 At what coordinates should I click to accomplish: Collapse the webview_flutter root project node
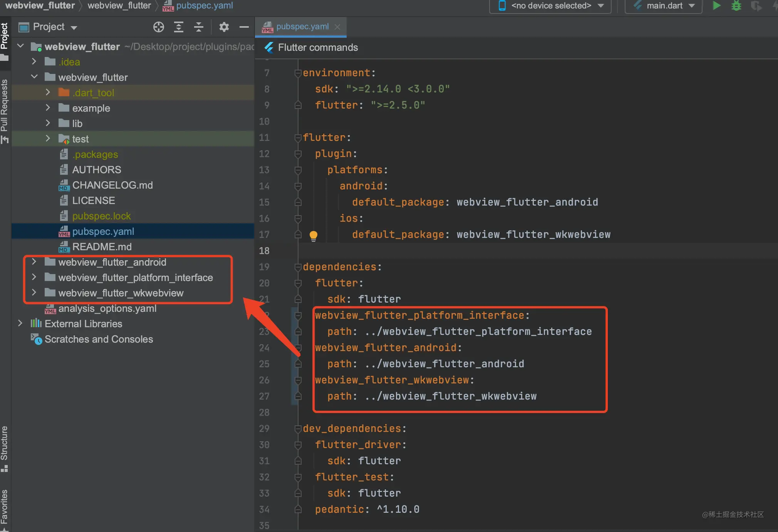pyautogui.click(x=21, y=46)
